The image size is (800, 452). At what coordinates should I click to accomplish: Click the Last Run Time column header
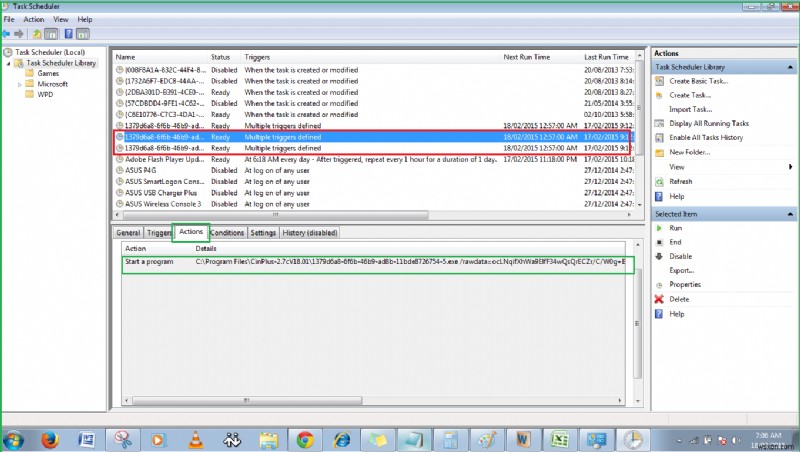(608, 57)
